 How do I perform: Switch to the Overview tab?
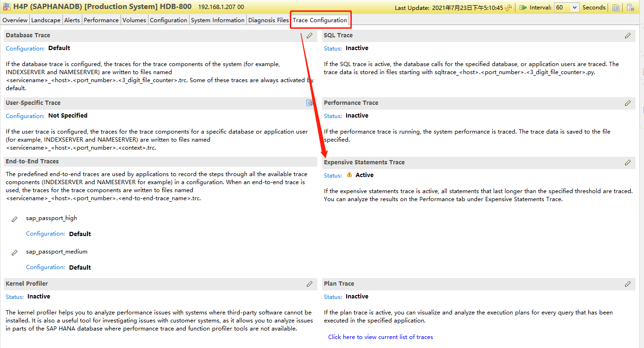(x=15, y=20)
